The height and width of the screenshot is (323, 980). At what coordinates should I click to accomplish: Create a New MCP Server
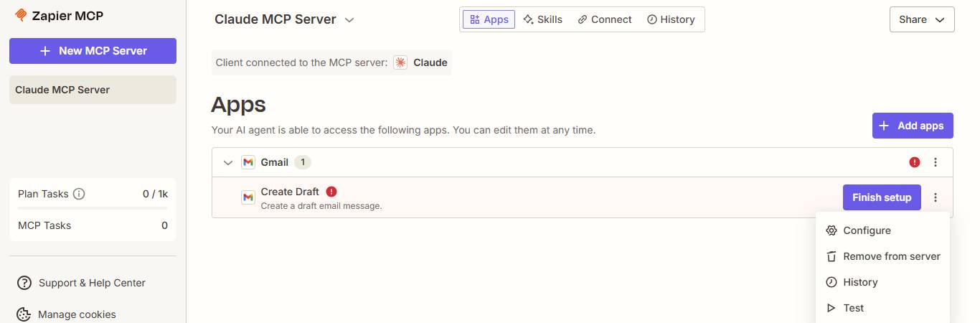tap(93, 51)
